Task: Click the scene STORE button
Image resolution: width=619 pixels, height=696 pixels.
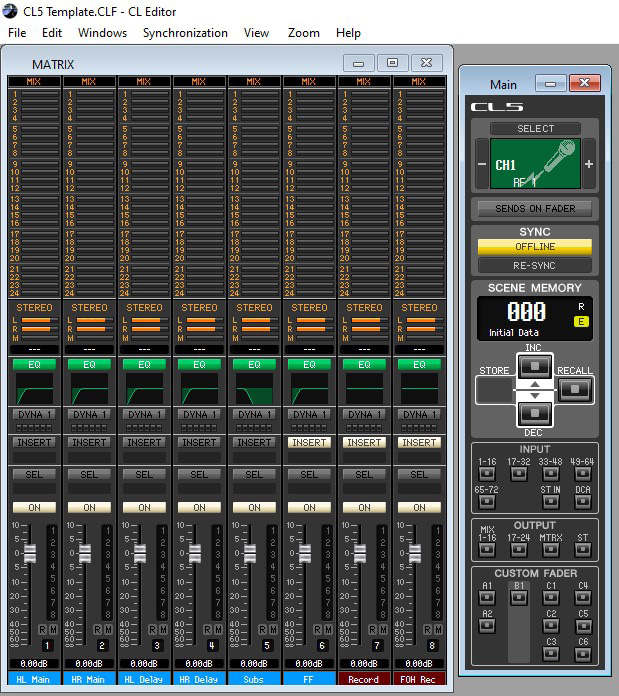Action: [494, 390]
